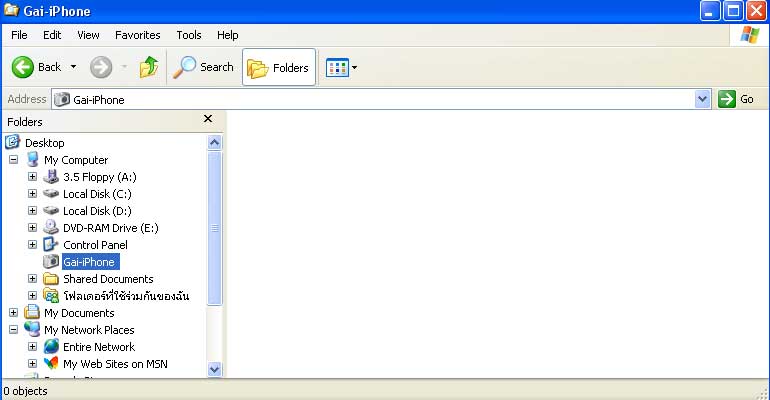Click the green Go arrow button

727,99
